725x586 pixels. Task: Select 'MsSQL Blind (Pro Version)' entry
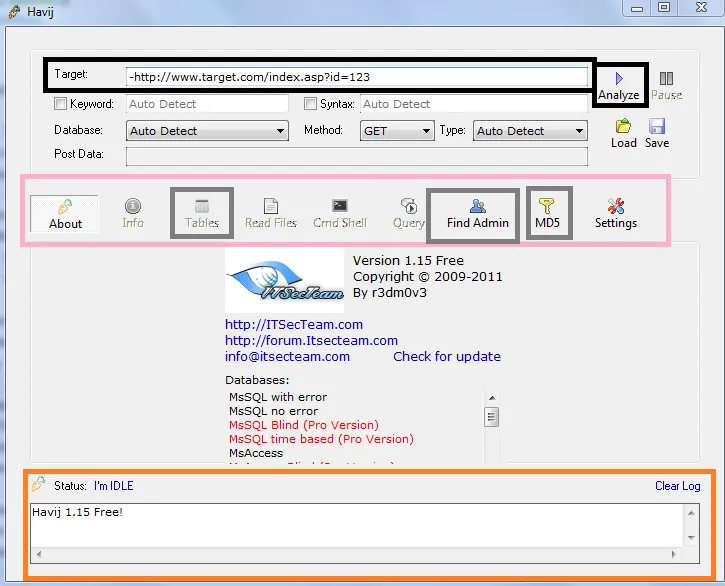click(x=304, y=425)
